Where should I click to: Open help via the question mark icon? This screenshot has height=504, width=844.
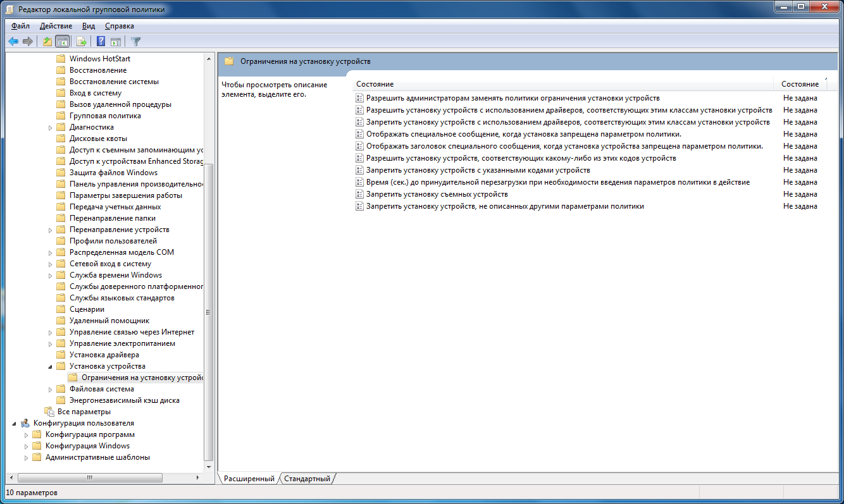tap(101, 42)
